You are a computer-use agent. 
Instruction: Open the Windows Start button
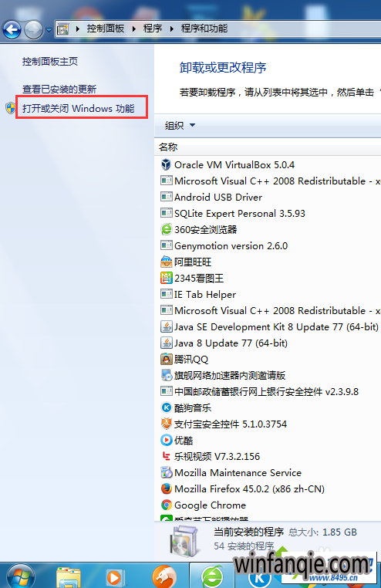[x=21, y=576]
